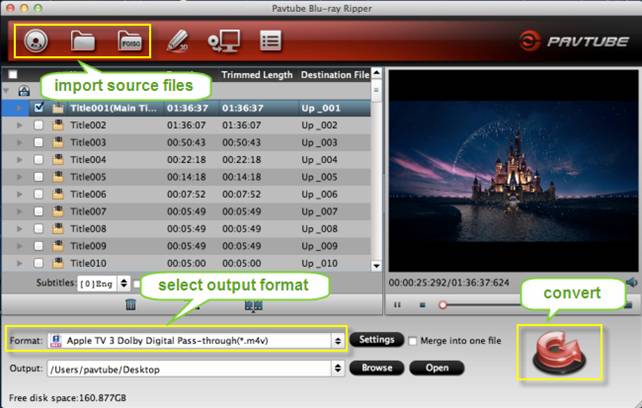642x408 pixels.
Task: Open the edit pencil tool
Action: (x=177, y=41)
